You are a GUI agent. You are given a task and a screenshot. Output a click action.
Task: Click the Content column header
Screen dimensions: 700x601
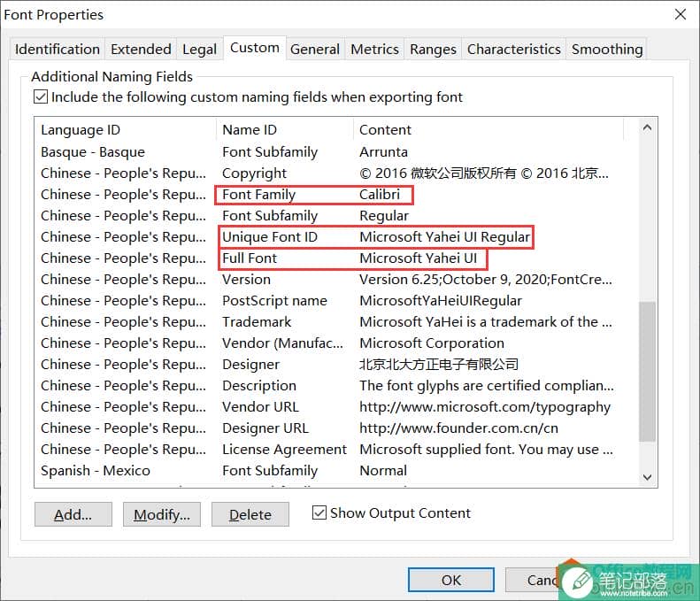tap(488, 130)
